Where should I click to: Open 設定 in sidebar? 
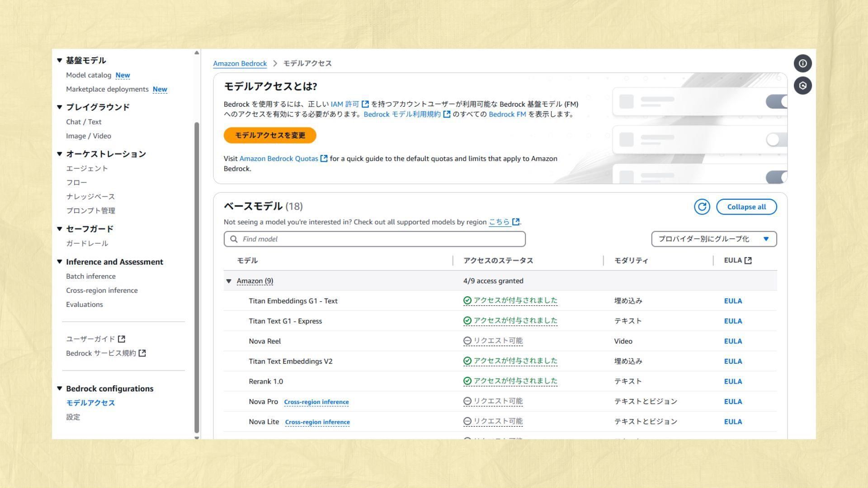pyautogui.click(x=73, y=417)
